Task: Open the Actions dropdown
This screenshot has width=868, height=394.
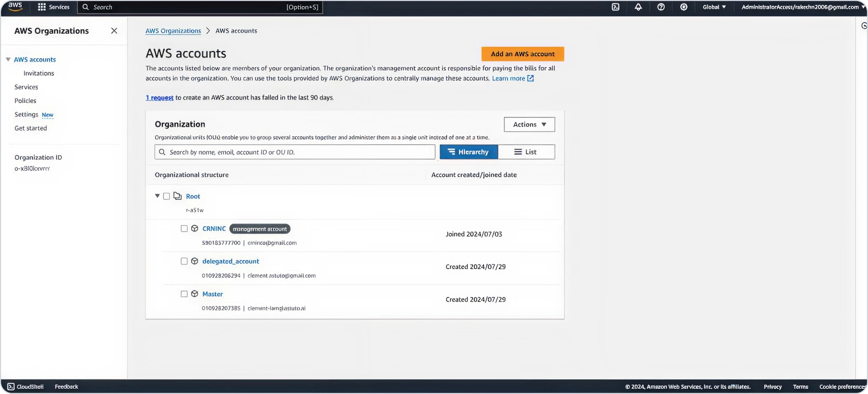Action: point(529,124)
